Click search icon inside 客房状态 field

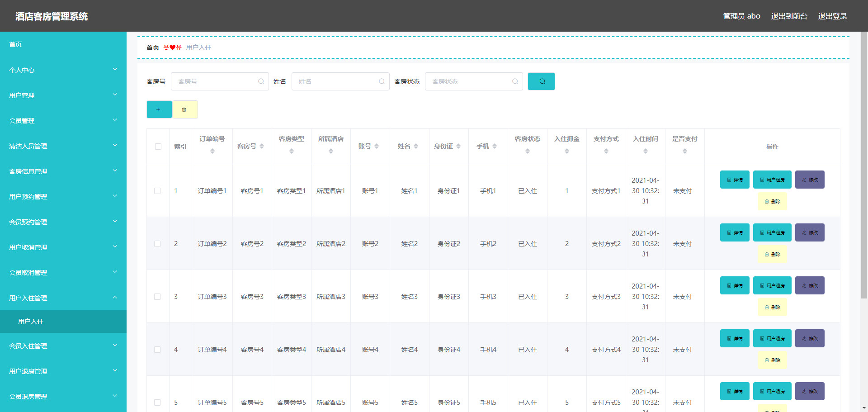515,81
